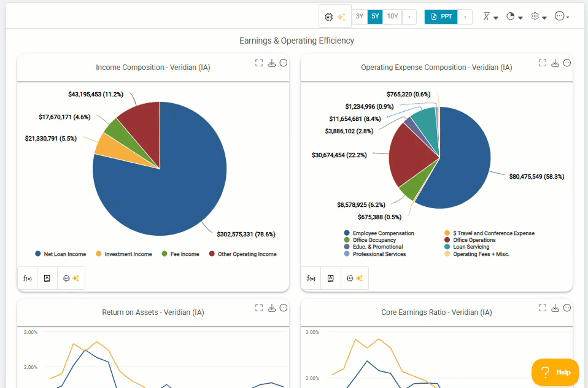Image resolution: width=588 pixels, height=388 pixels.
Task: Expand Core Earnings Ratio chart to fullscreen
Action: (x=542, y=308)
